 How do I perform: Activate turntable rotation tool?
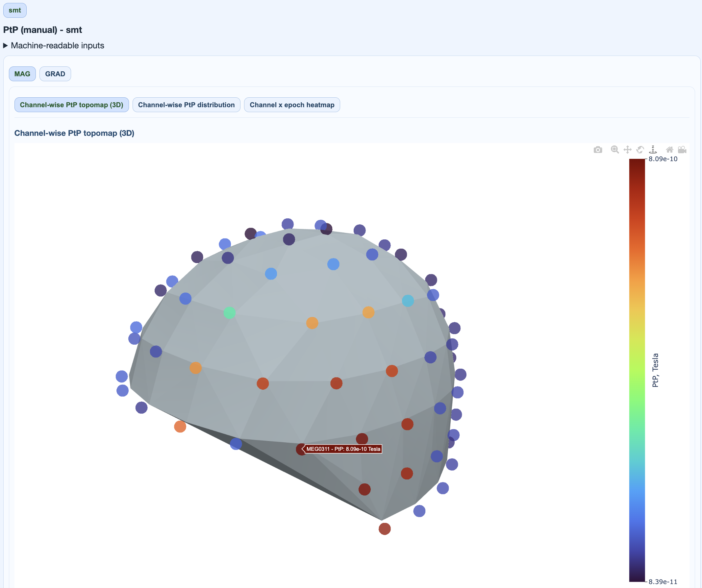653,150
